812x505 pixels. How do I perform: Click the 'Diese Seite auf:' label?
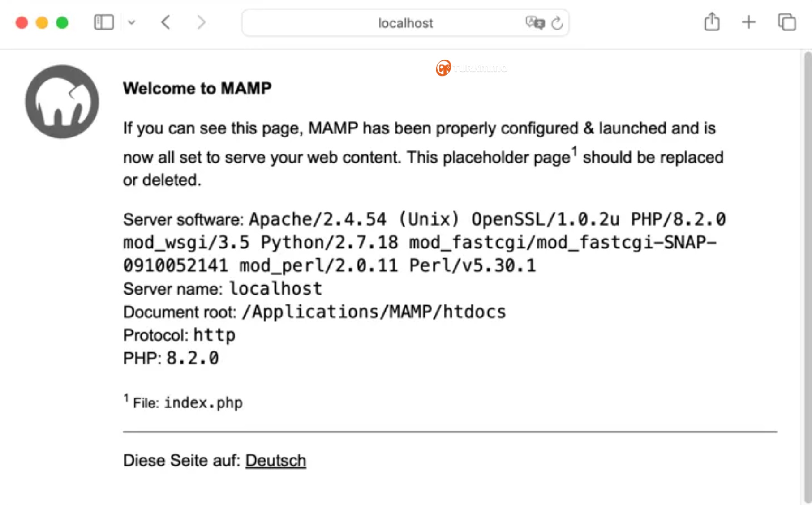tap(182, 460)
